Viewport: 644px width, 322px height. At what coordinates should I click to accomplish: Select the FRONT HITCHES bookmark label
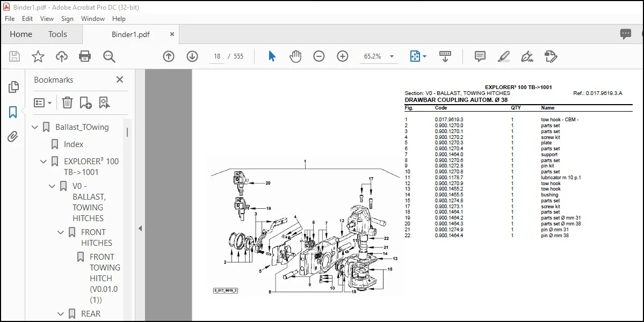[x=97, y=238]
